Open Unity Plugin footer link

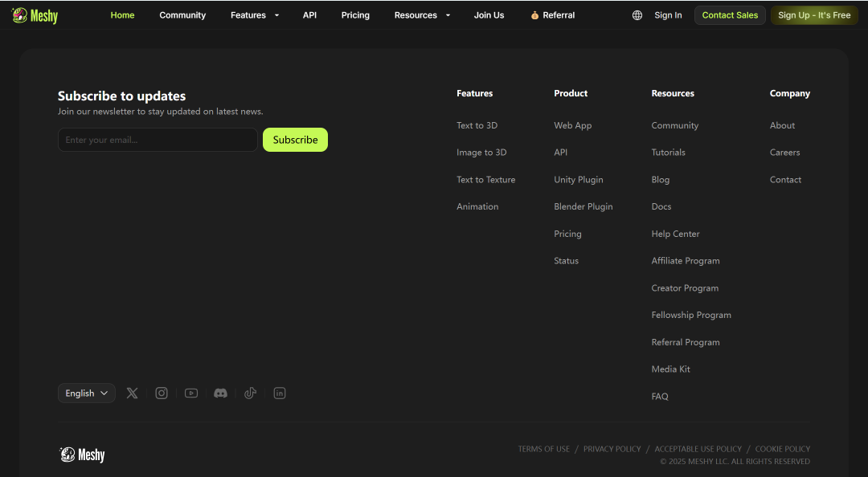(x=579, y=180)
